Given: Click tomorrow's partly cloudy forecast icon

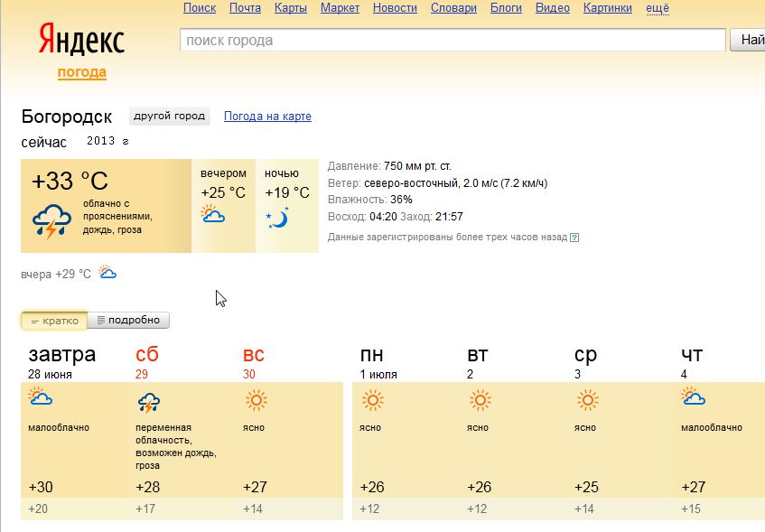Looking at the screenshot, I should (39, 397).
